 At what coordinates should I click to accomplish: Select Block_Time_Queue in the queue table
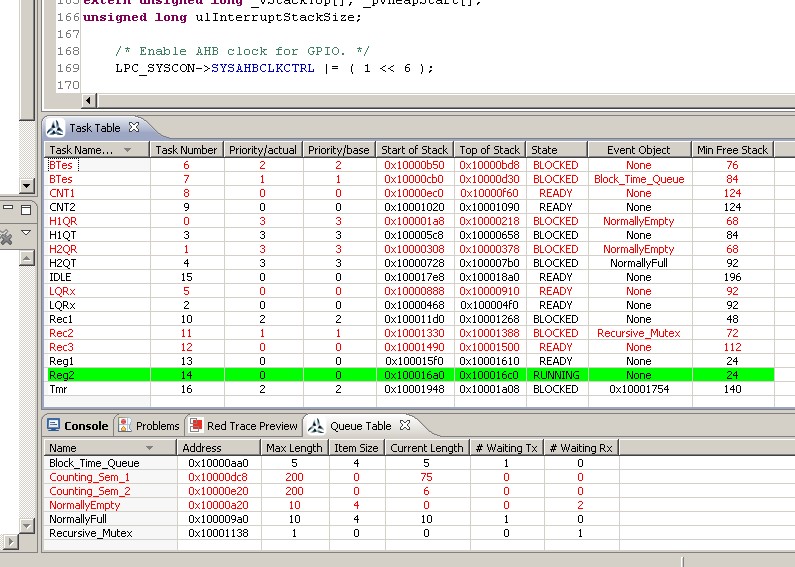click(x=332, y=463)
